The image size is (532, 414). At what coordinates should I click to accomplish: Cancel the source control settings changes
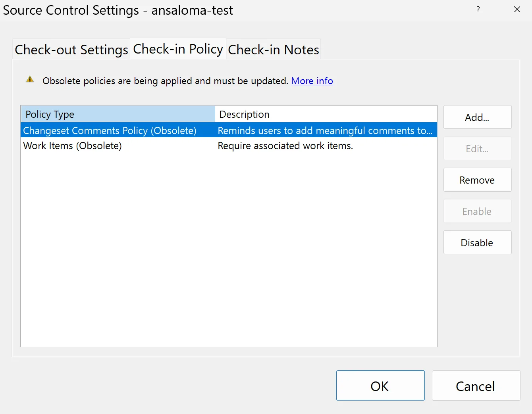tap(476, 386)
